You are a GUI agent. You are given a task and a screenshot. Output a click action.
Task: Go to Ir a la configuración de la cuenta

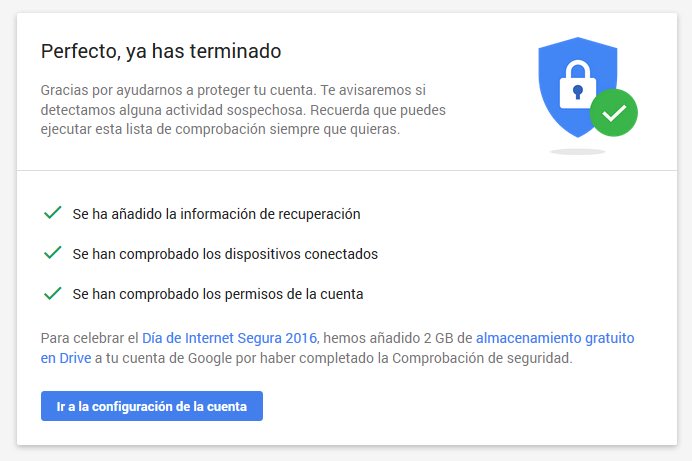click(152, 406)
